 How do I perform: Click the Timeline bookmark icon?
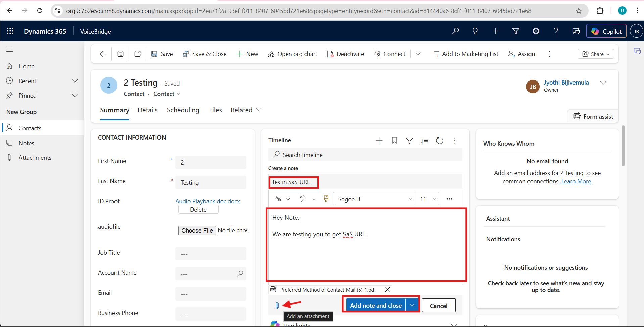point(394,141)
